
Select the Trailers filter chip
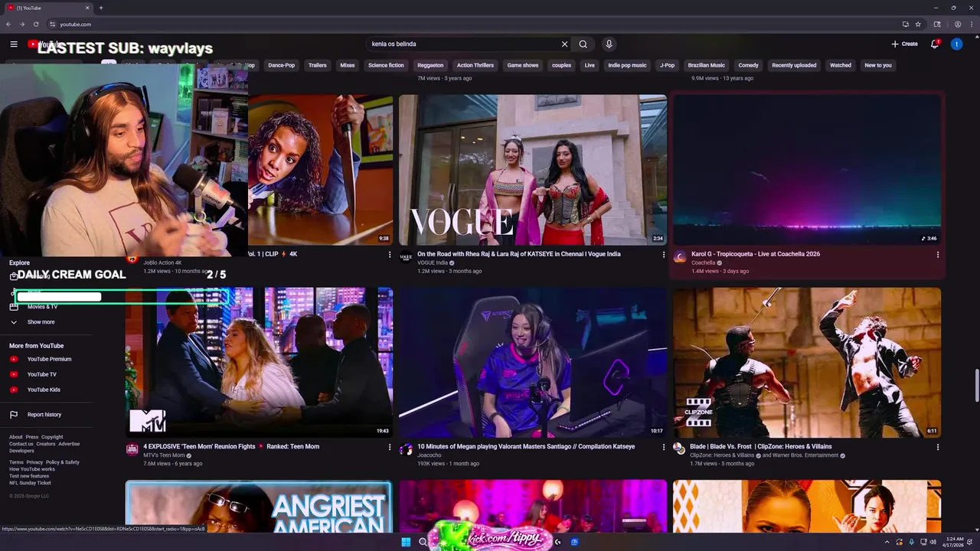tap(318, 65)
